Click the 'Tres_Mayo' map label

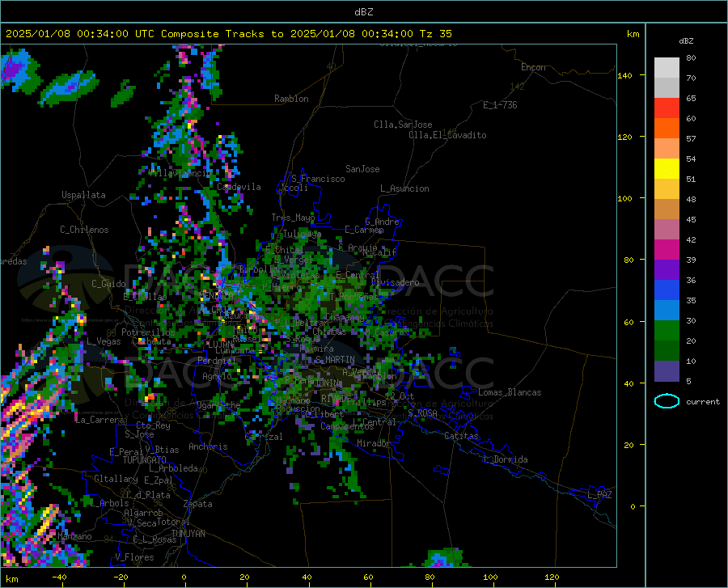(293, 218)
